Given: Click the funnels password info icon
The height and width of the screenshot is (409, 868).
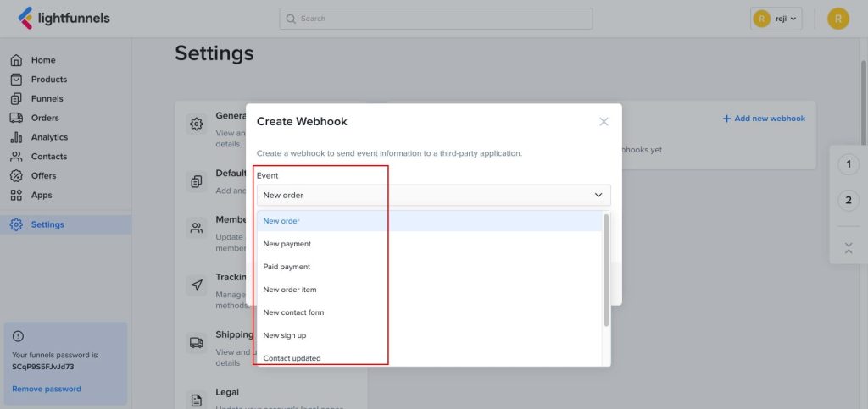Looking at the screenshot, I should (18, 336).
